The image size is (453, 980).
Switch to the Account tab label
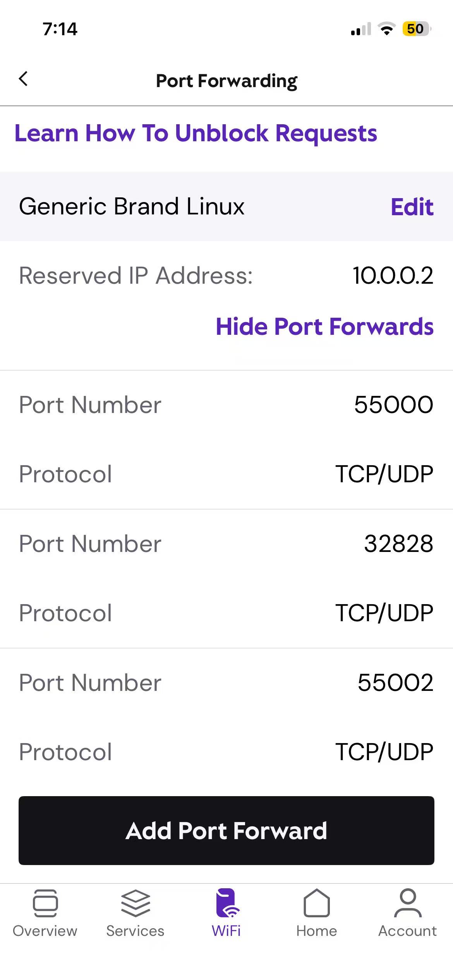tap(408, 931)
